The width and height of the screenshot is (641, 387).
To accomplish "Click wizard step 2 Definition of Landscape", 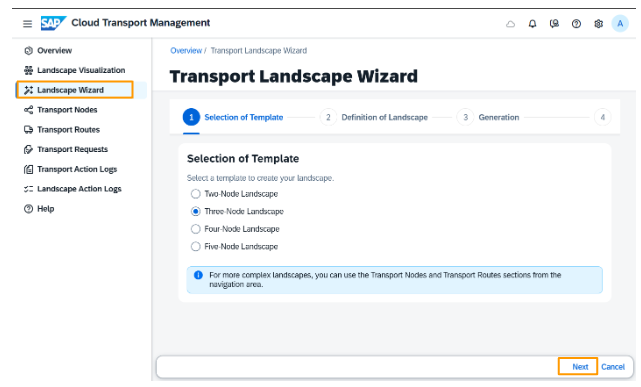I will coord(374,117).
